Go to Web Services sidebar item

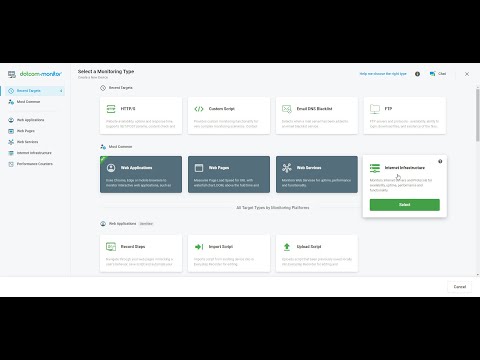(x=27, y=142)
